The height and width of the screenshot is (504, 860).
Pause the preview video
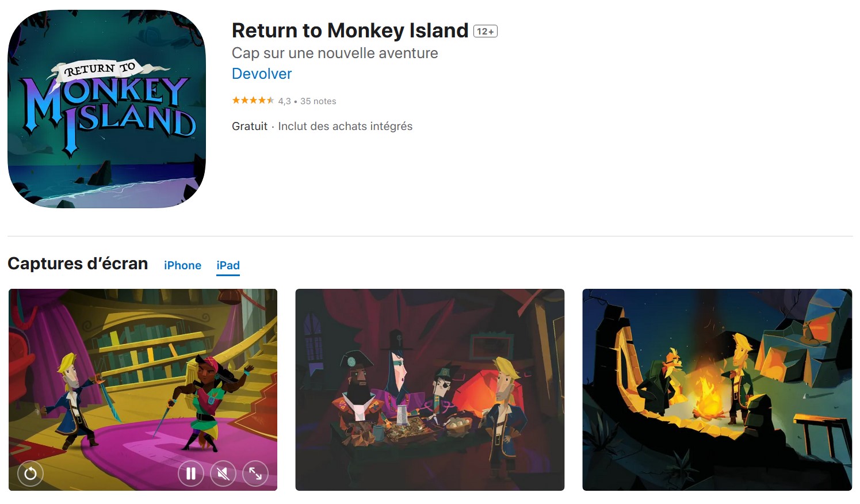coord(191,474)
